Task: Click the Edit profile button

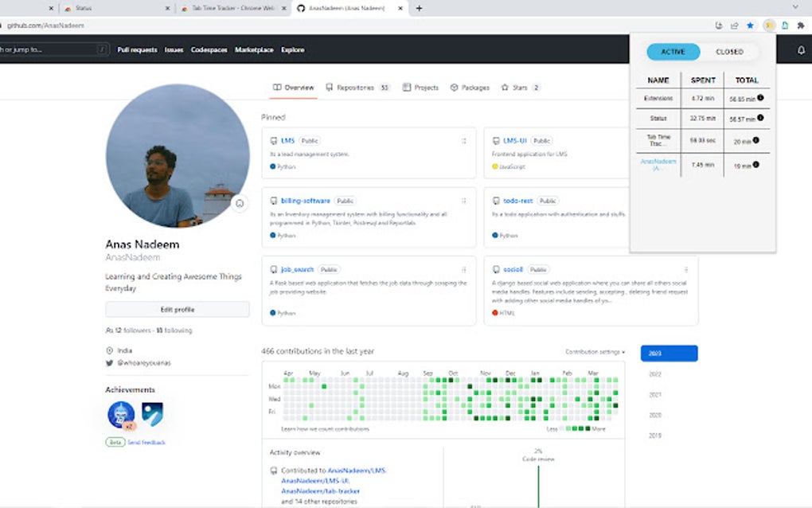Action: 176,309
